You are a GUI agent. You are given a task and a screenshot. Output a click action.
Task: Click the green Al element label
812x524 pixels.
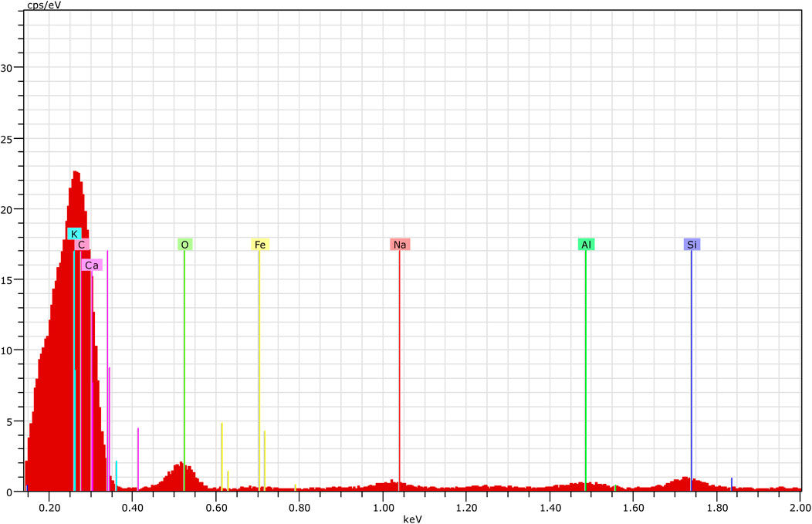586,245
